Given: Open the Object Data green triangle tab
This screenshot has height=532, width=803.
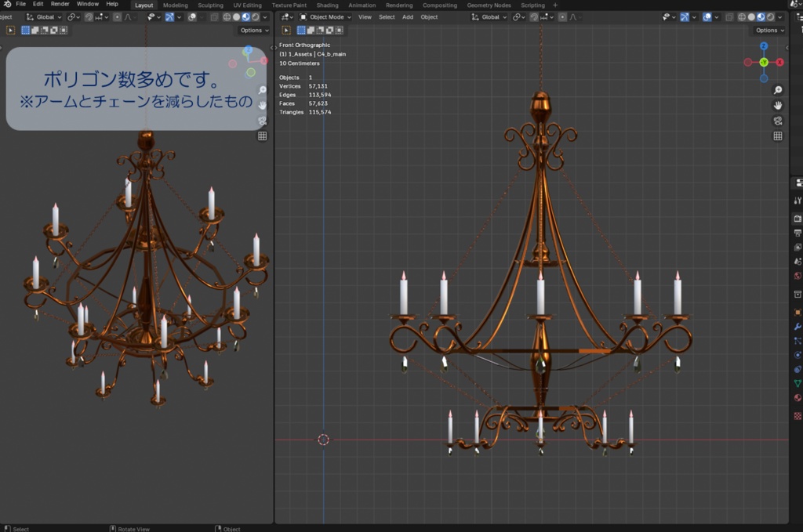Looking at the screenshot, I should [x=798, y=383].
